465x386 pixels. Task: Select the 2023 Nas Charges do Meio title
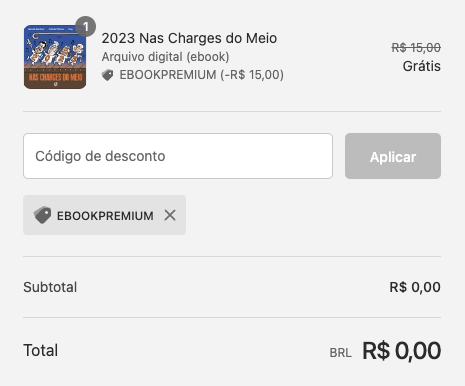coord(189,38)
